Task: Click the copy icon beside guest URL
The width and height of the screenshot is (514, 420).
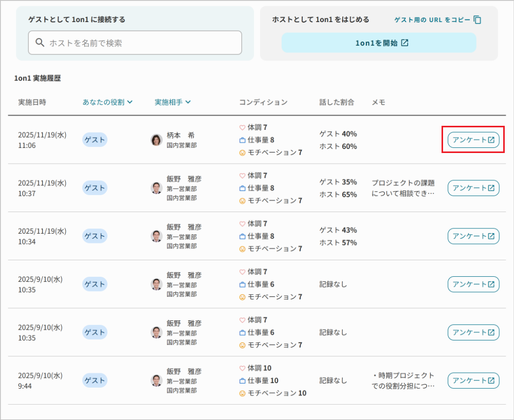Action: point(478,20)
